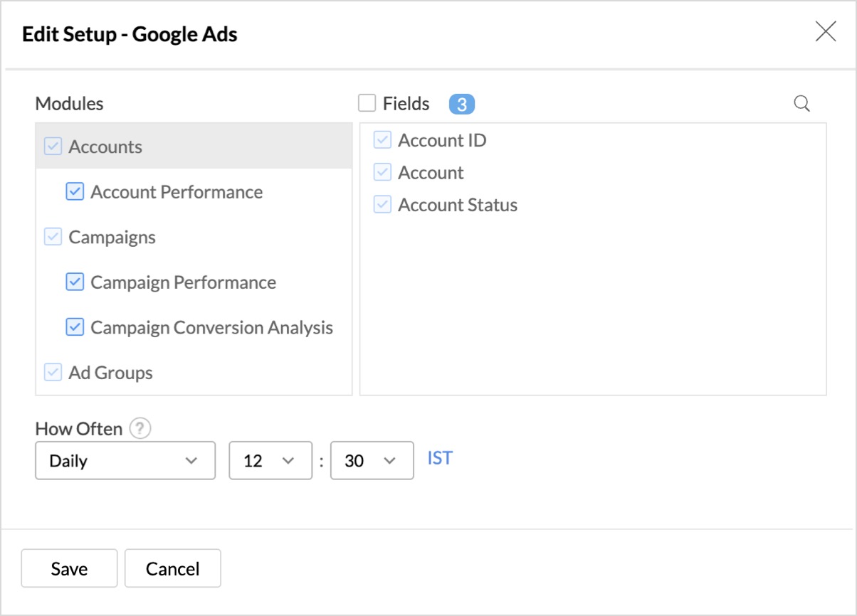Select the Campaigns module label
Screen dimensions: 857x616
tap(112, 237)
